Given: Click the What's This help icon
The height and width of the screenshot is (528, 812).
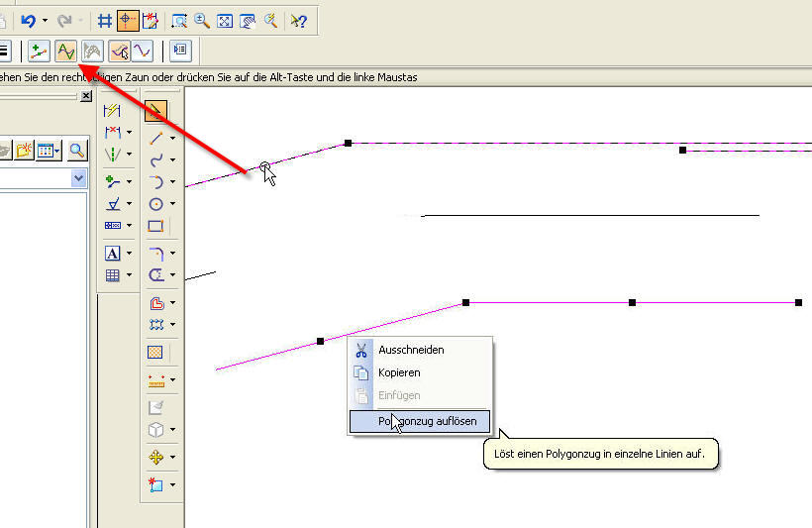Looking at the screenshot, I should pyautogui.click(x=298, y=20).
